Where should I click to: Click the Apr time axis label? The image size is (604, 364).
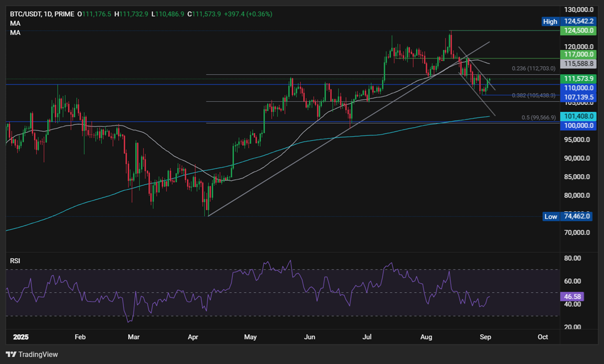click(192, 337)
